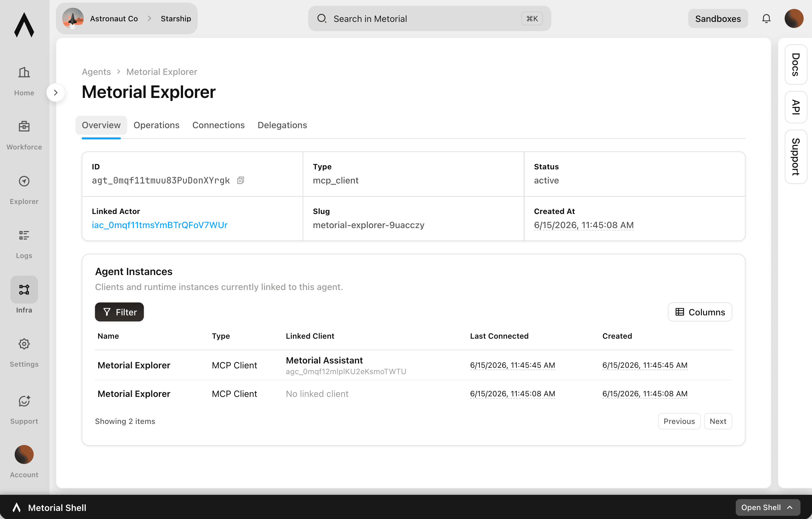Screen dimensions: 812x519
Task: Open the API side panel
Action: [x=796, y=107]
